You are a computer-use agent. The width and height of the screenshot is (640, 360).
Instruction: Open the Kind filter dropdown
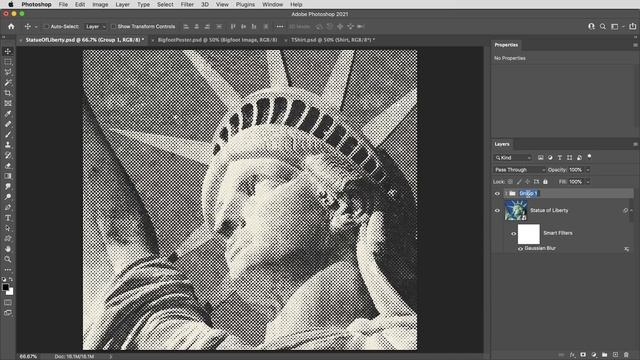click(x=513, y=158)
